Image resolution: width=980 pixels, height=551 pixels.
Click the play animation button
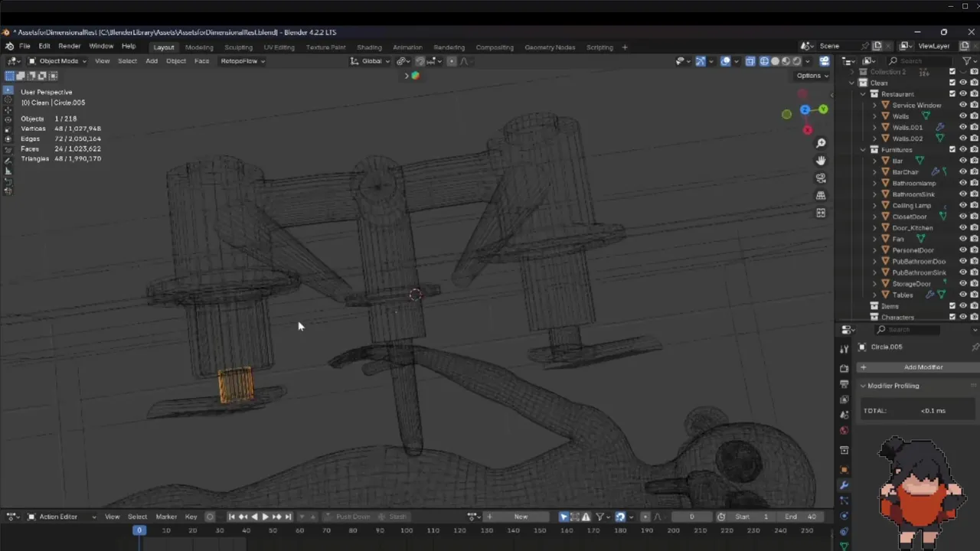click(x=266, y=517)
